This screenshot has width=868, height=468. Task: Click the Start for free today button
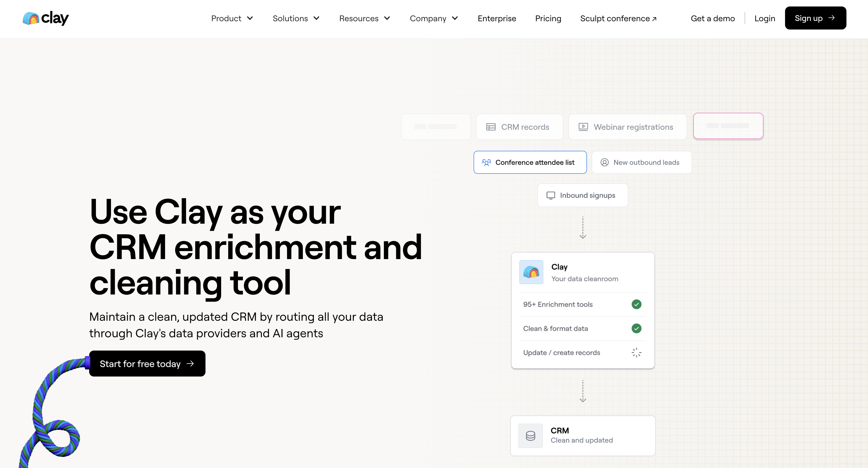point(147,364)
